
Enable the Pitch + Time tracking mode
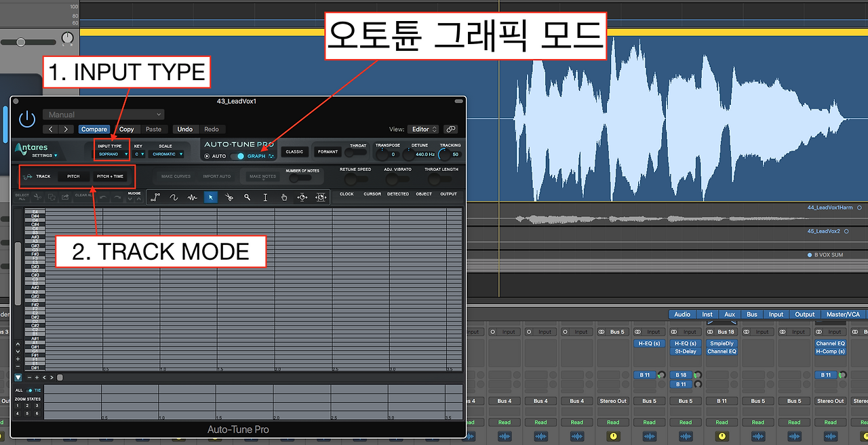coord(110,176)
